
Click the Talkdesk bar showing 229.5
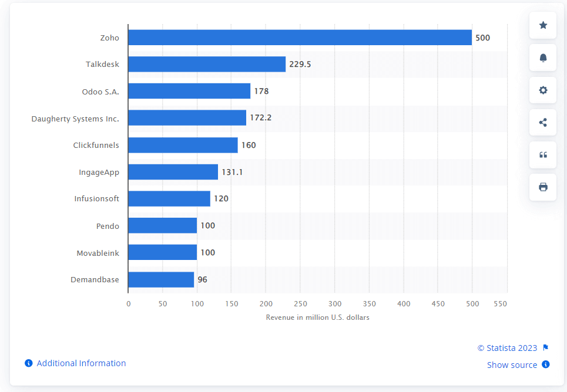tap(206, 64)
